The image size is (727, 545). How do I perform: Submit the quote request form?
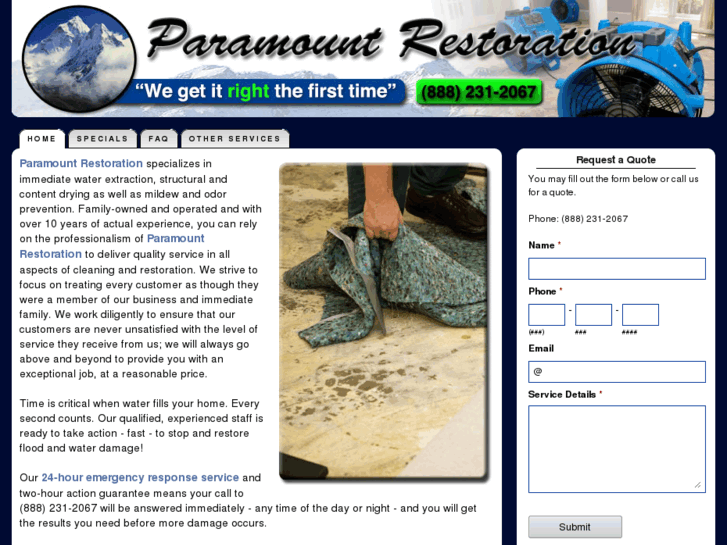click(575, 527)
